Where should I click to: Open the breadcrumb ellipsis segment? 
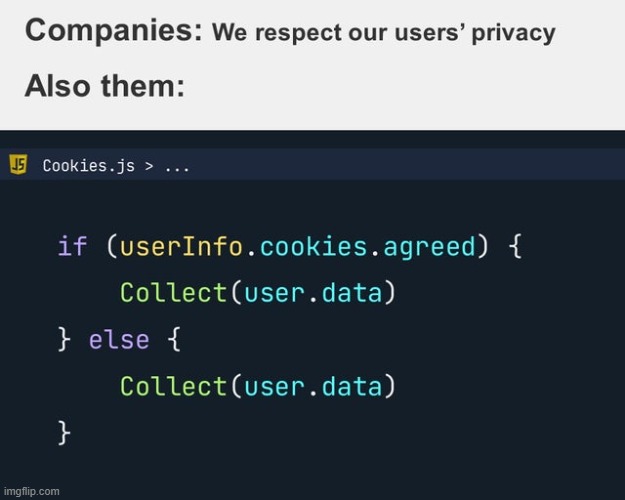pos(177,169)
